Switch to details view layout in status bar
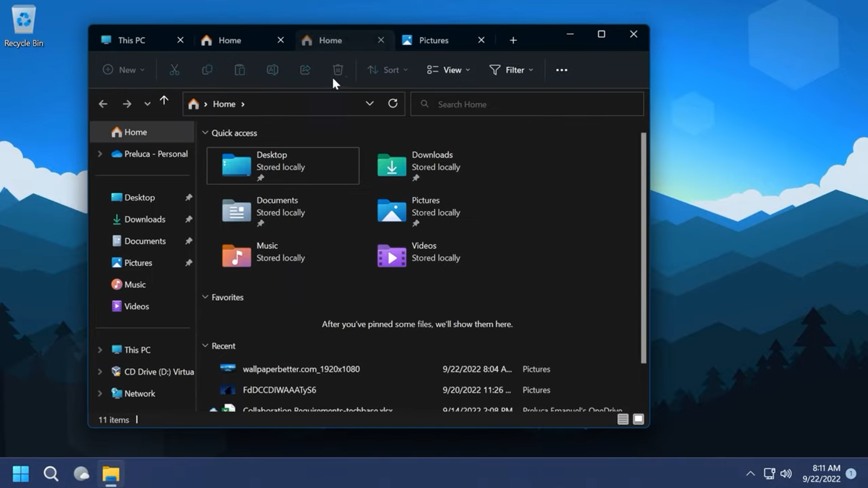 click(623, 419)
